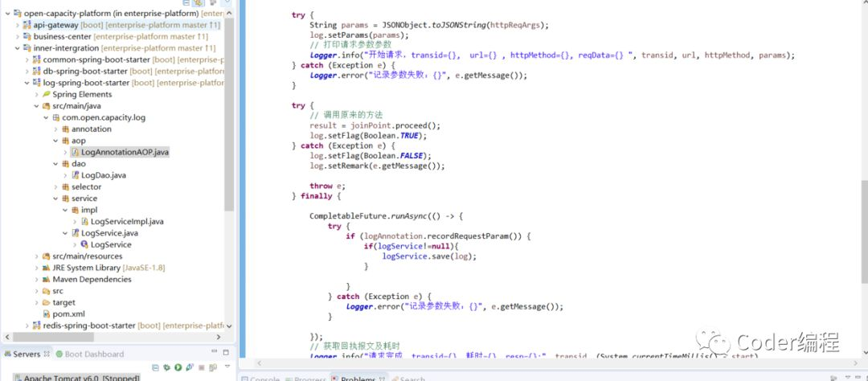
Task: Click the com.open.capacity.log package icon
Action: point(56,118)
